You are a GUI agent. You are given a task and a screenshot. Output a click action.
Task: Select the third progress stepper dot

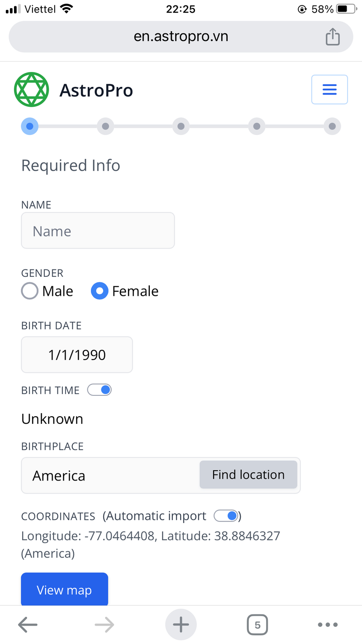(x=181, y=126)
